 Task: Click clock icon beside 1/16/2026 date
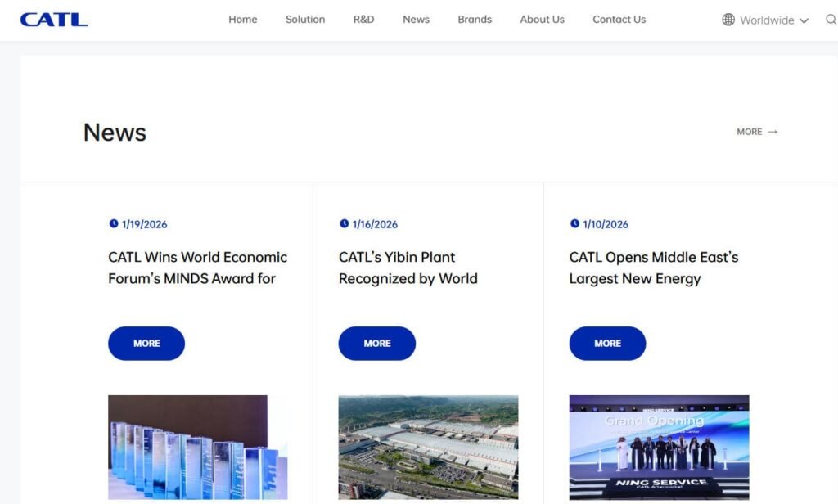pyautogui.click(x=345, y=224)
